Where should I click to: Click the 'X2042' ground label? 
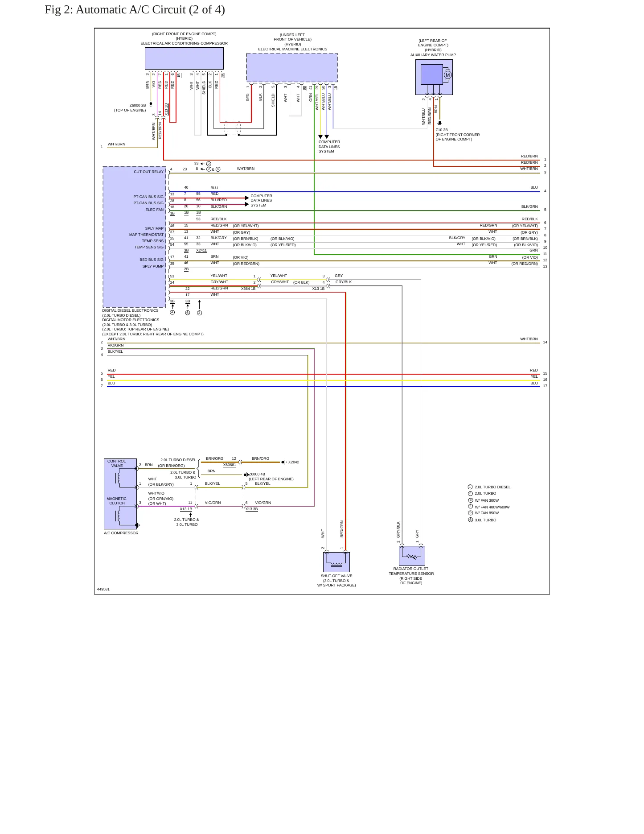pyautogui.click(x=294, y=462)
